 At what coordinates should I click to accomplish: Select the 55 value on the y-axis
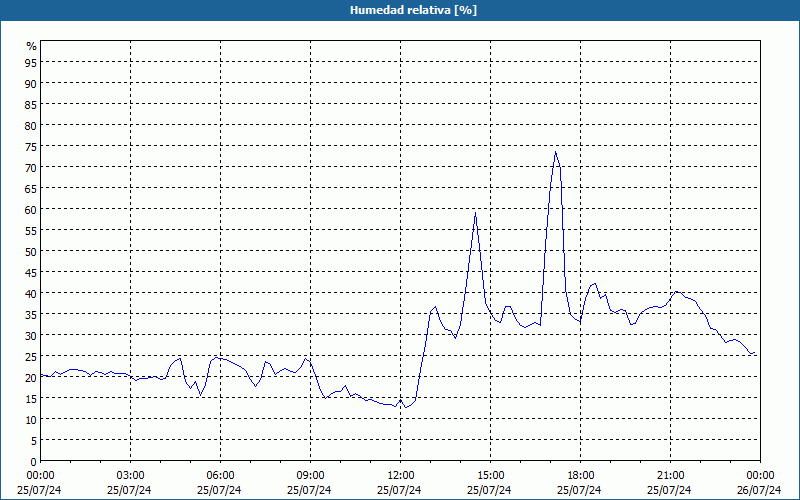(x=31, y=230)
